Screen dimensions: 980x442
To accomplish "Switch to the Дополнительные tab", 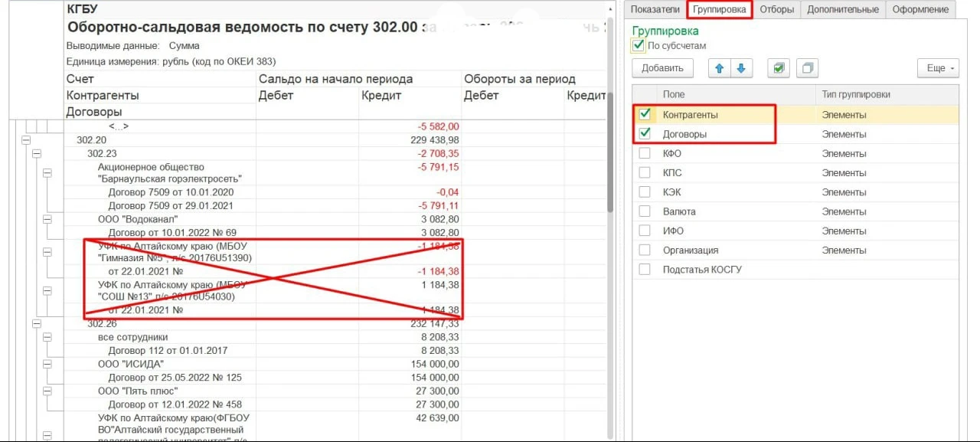I will (x=843, y=9).
